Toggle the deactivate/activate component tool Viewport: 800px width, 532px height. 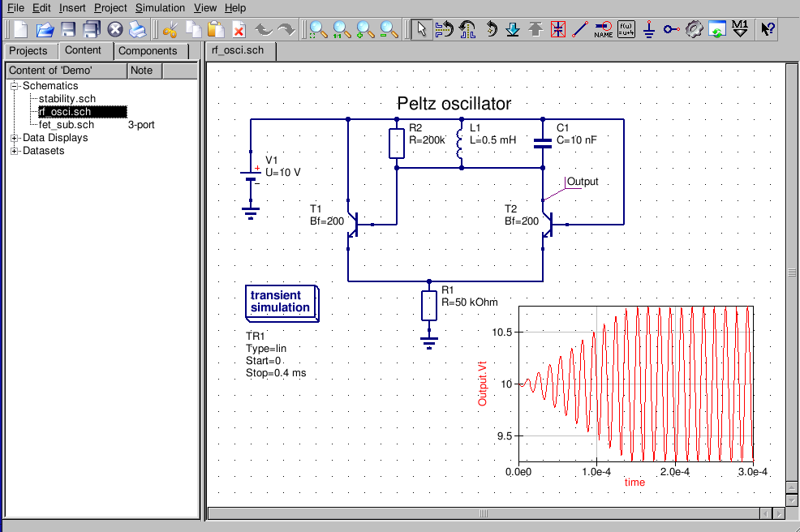(x=557, y=30)
